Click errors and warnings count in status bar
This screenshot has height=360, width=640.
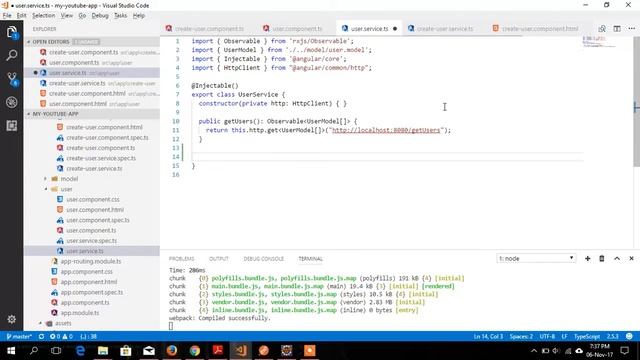(x=61, y=336)
